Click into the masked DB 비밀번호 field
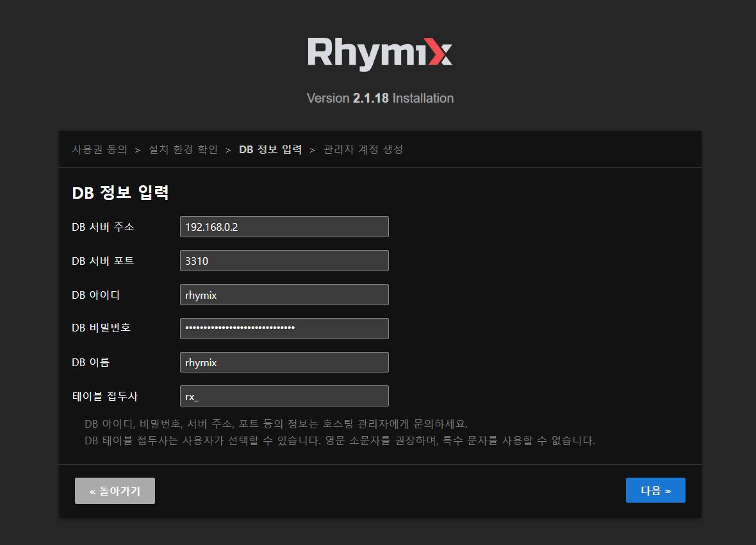The image size is (756, 545). pos(284,328)
